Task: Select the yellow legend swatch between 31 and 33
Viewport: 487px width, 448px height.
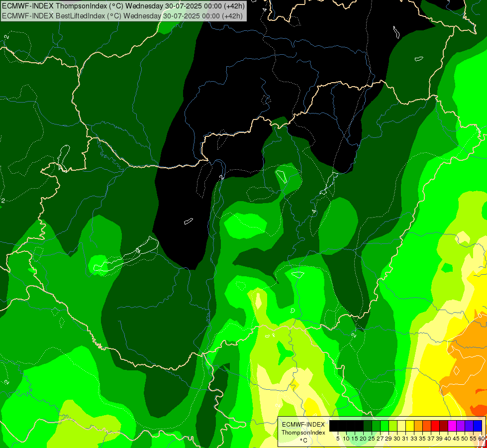Action: point(410,426)
